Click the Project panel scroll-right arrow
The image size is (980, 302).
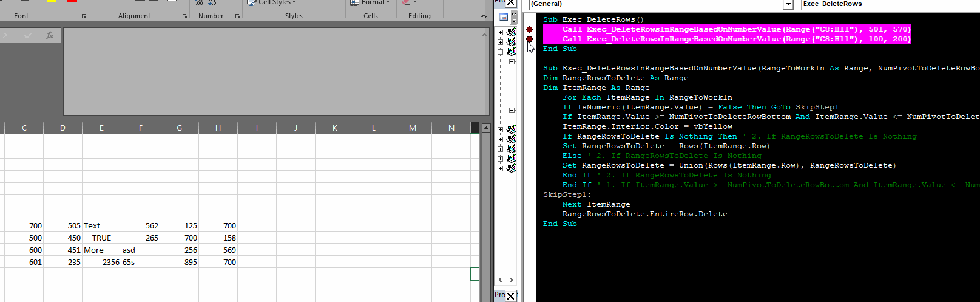512,280
